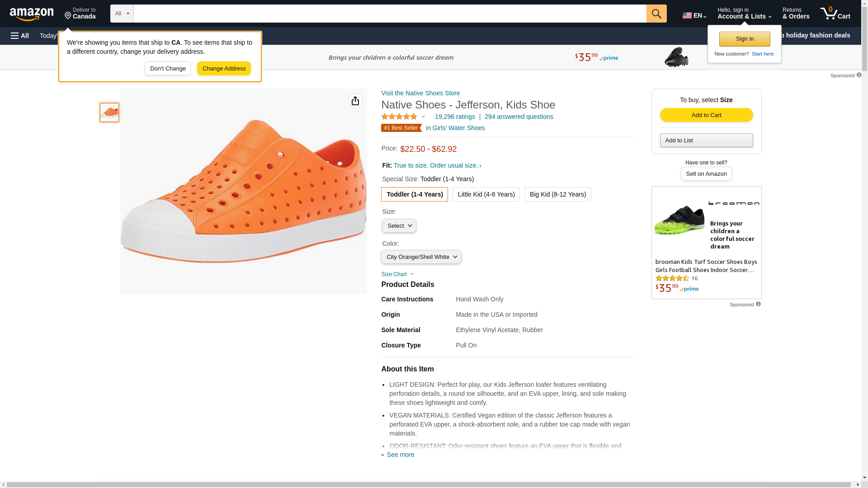Open the City Orange/Shell White color dropdown
This screenshot has height=488, width=868.
click(421, 257)
